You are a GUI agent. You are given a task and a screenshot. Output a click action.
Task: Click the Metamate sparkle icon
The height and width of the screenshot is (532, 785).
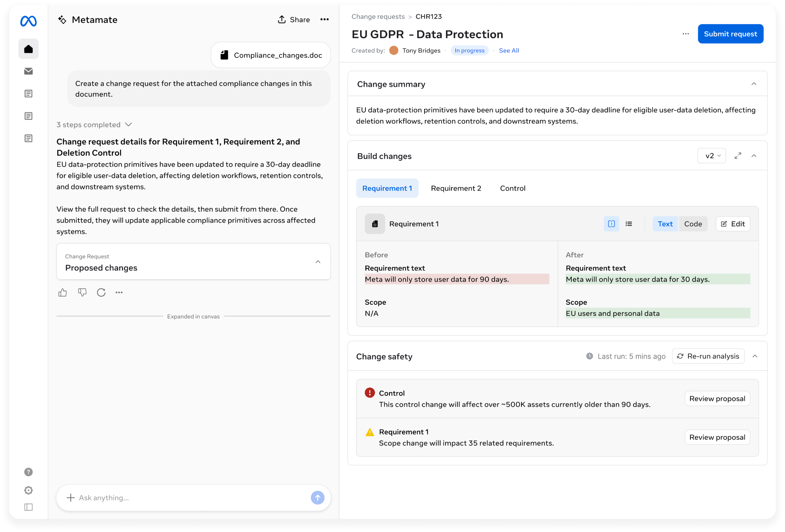pos(62,20)
